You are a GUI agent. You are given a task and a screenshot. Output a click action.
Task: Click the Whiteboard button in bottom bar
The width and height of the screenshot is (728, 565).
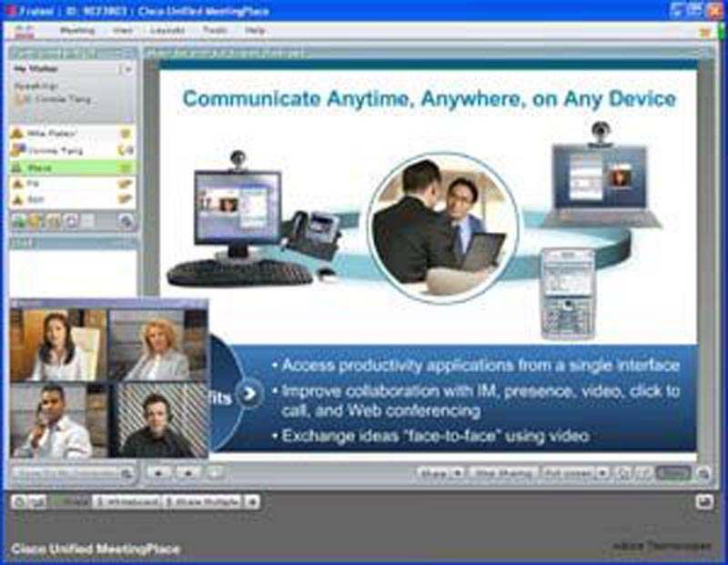(126, 501)
